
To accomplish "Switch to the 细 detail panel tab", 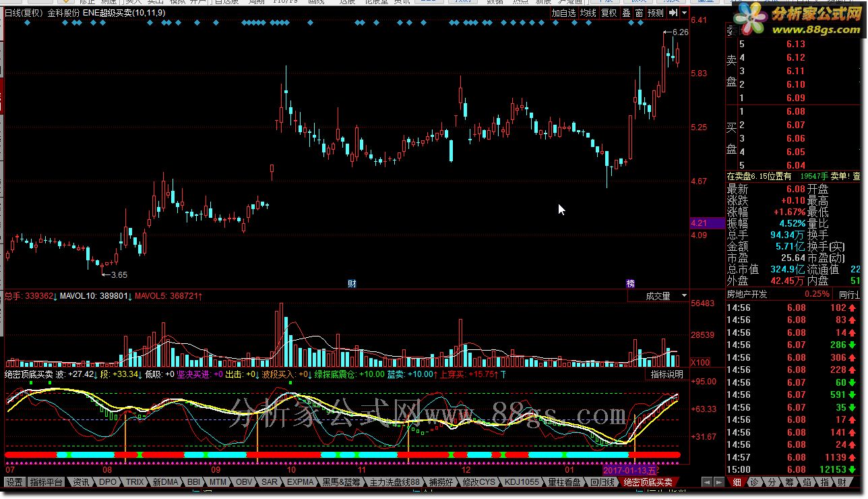I will coord(737,482).
